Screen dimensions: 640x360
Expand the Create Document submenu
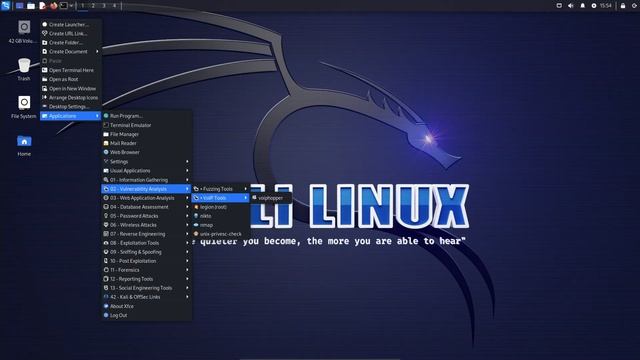[x=71, y=51]
